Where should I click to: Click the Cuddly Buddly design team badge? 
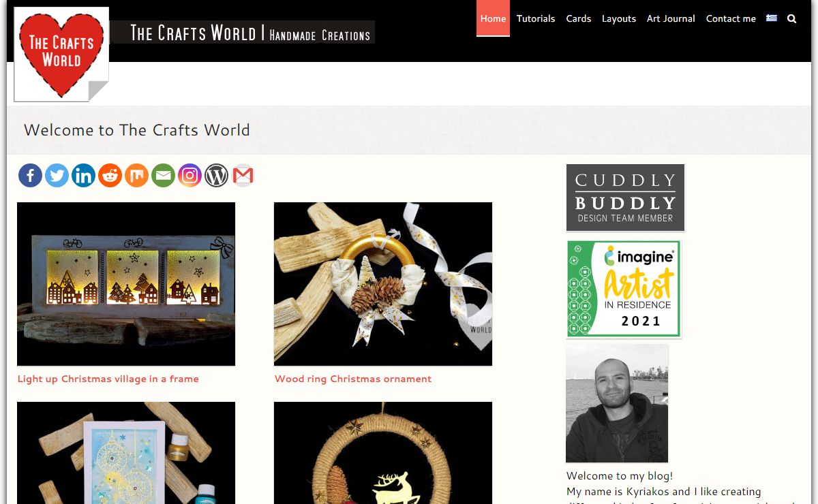point(625,198)
